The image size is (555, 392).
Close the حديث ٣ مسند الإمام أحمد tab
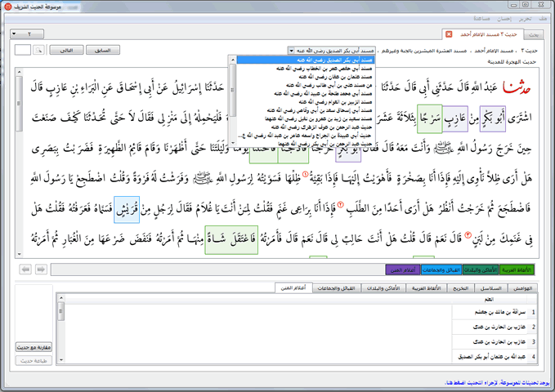(447, 34)
